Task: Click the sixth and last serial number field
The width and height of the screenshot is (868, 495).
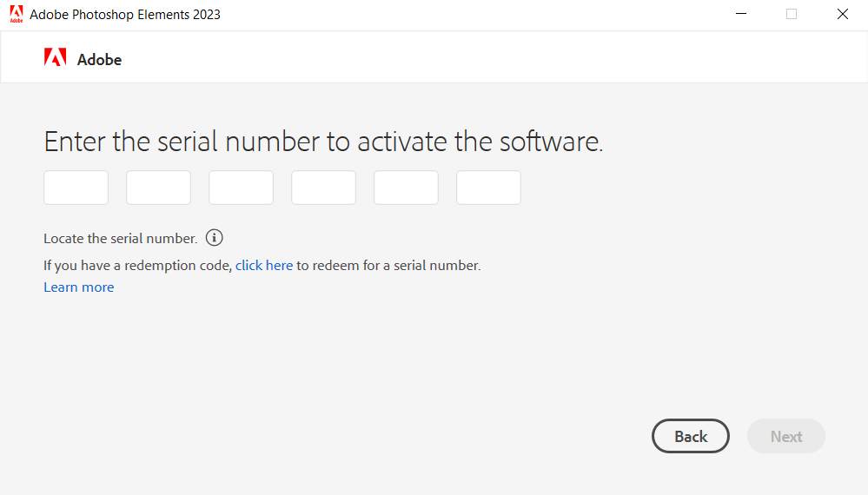Action: (x=488, y=188)
